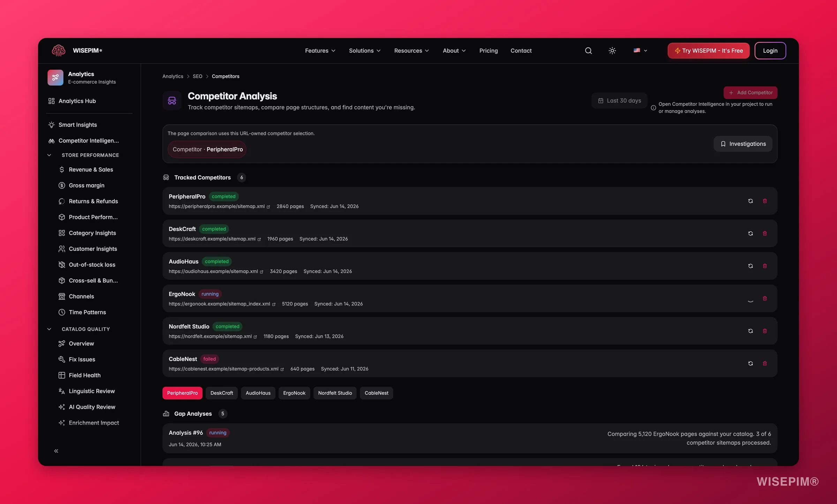Viewport: 837px width, 504px height.
Task: Select the ErgoNook tab
Action: click(294, 393)
